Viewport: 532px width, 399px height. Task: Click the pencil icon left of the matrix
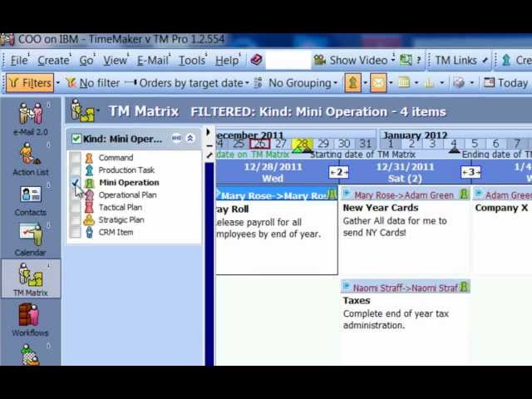click(x=209, y=155)
